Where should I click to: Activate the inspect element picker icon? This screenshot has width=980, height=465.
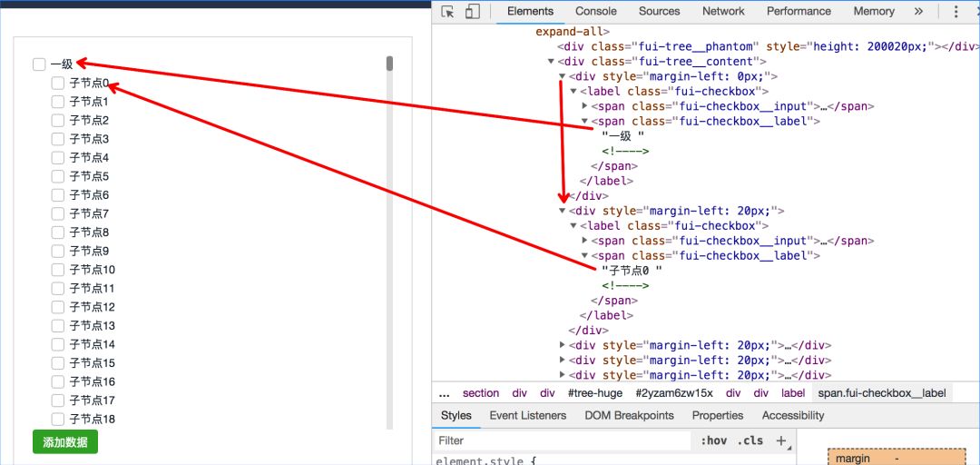pyautogui.click(x=447, y=12)
